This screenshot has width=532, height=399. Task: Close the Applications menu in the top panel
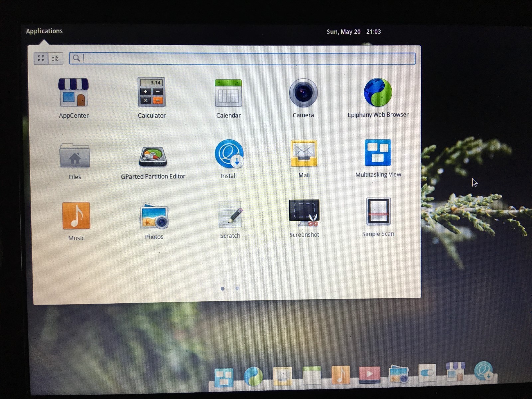44,31
